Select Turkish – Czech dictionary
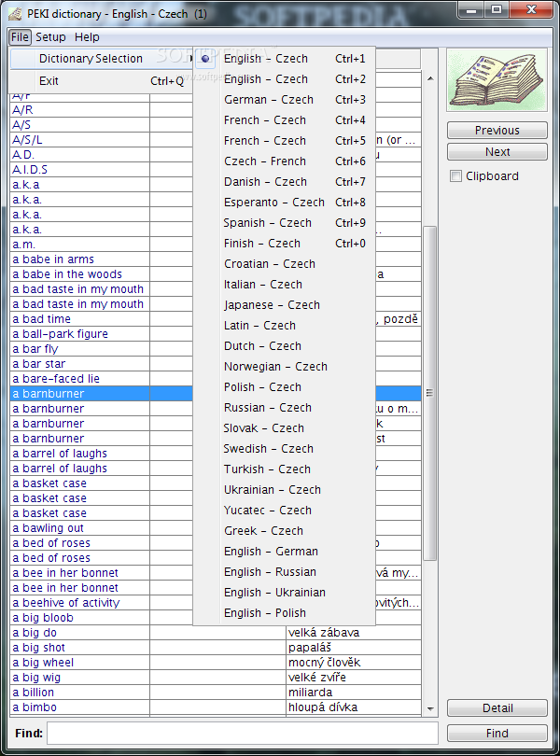Image resolution: width=560 pixels, height=756 pixels. click(x=284, y=469)
